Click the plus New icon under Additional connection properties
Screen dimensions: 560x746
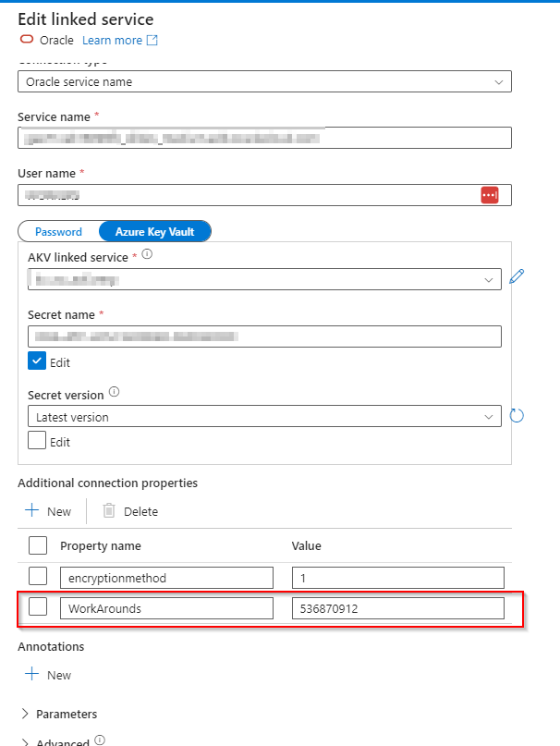(31, 510)
